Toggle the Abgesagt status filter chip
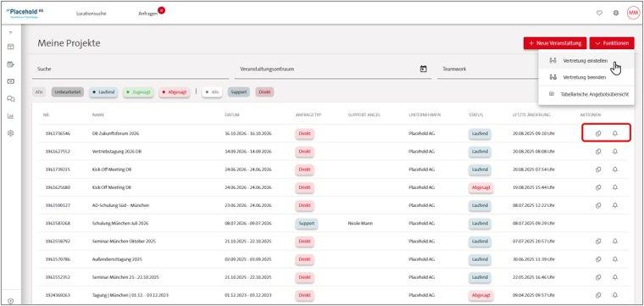 pyautogui.click(x=175, y=92)
